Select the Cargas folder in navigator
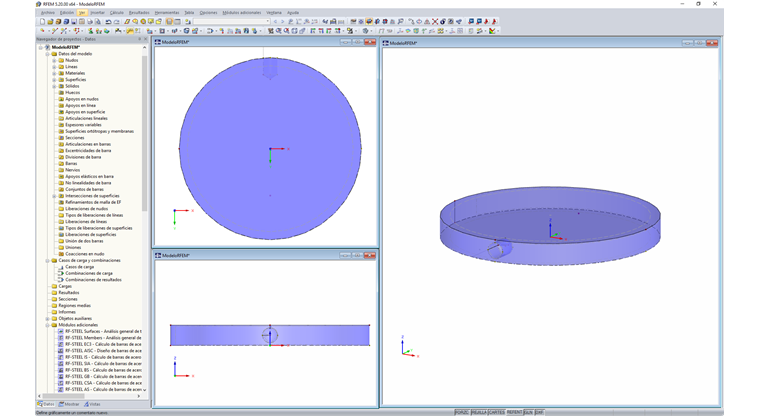 [x=64, y=286]
